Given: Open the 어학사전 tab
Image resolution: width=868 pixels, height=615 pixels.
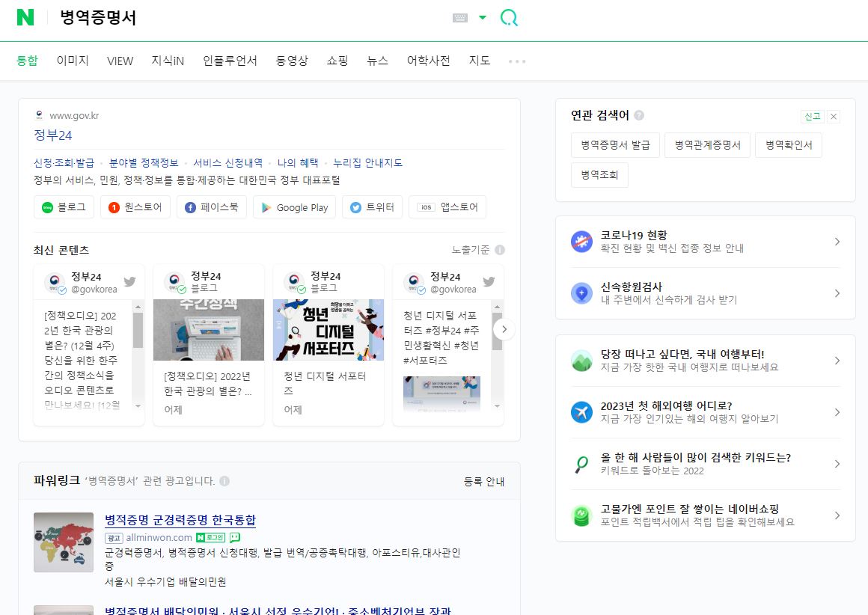Looking at the screenshot, I should coord(429,61).
